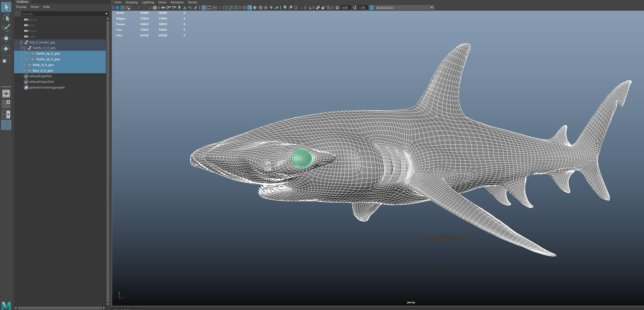The image size is (644, 310).
Task: Open the Outliner Display menu
Action: tap(21, 7)
